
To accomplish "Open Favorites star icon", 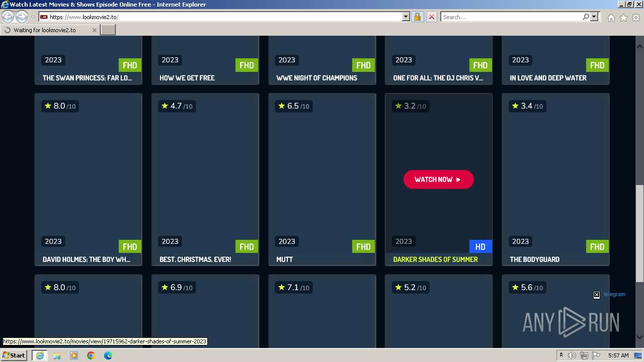I will (x=623, y=18).
